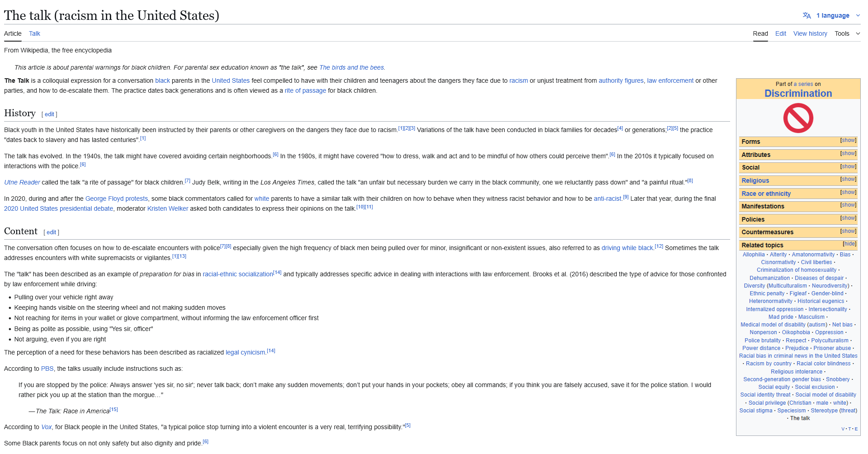This screenshot has width=868, height=454.
Task: Click the Edit tab at top
Action: click(780, 33)
